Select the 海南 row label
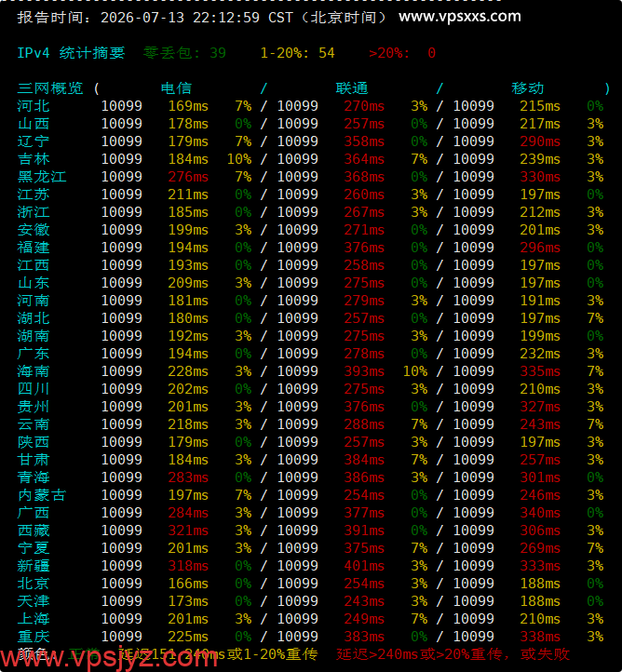 coord(34,371)
